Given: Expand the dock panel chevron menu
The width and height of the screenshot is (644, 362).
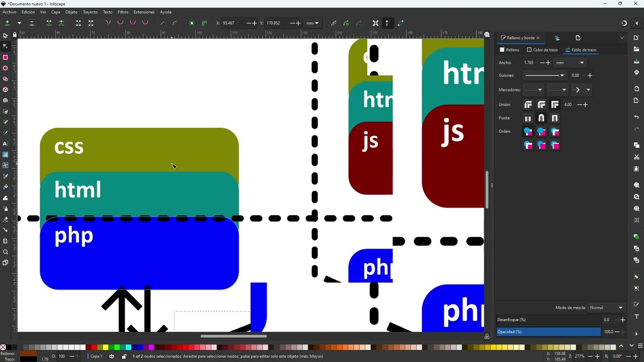Looking at the screenshot, I should click(622, 38).
